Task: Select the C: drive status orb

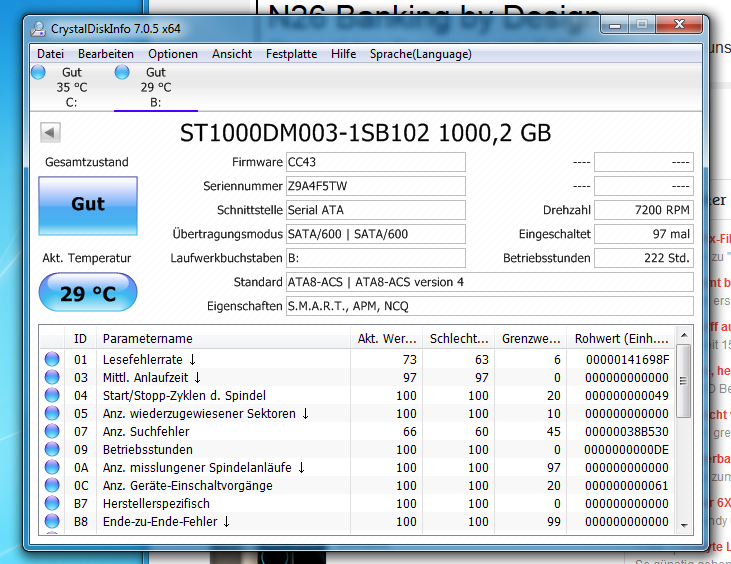Action: tap(38, 72)
